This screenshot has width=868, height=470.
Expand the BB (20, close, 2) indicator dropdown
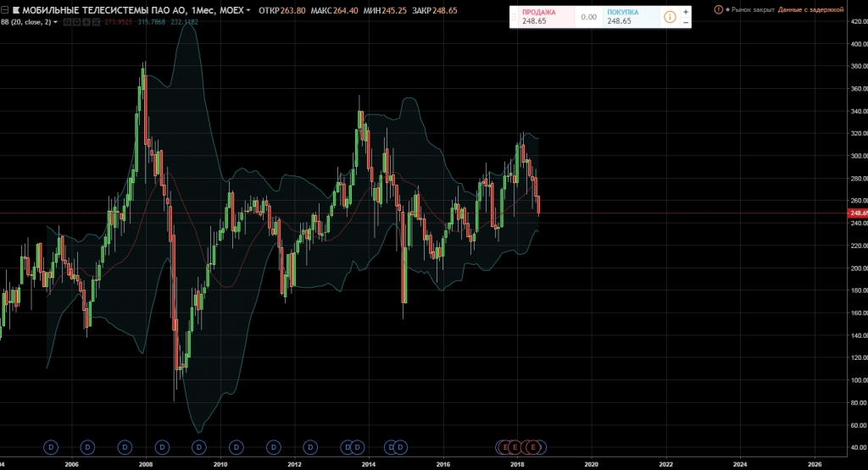pyautogui.click(x=55, y=22)
